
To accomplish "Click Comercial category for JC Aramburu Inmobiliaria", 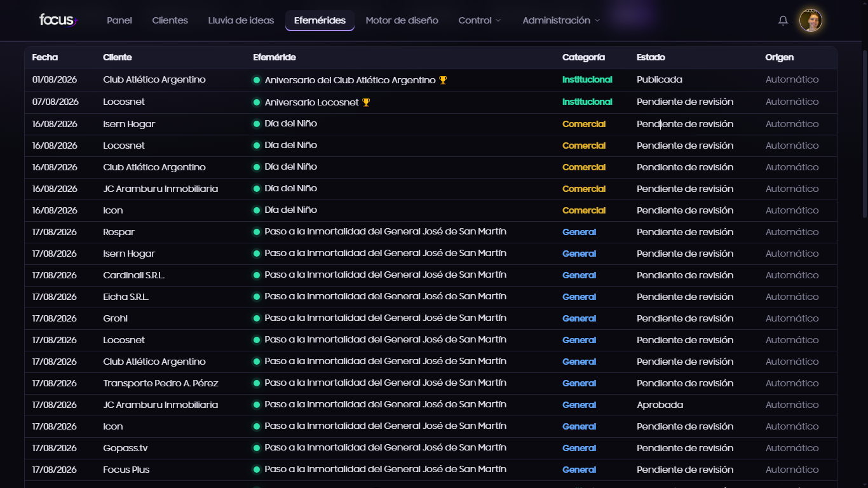I will [584, 189].
